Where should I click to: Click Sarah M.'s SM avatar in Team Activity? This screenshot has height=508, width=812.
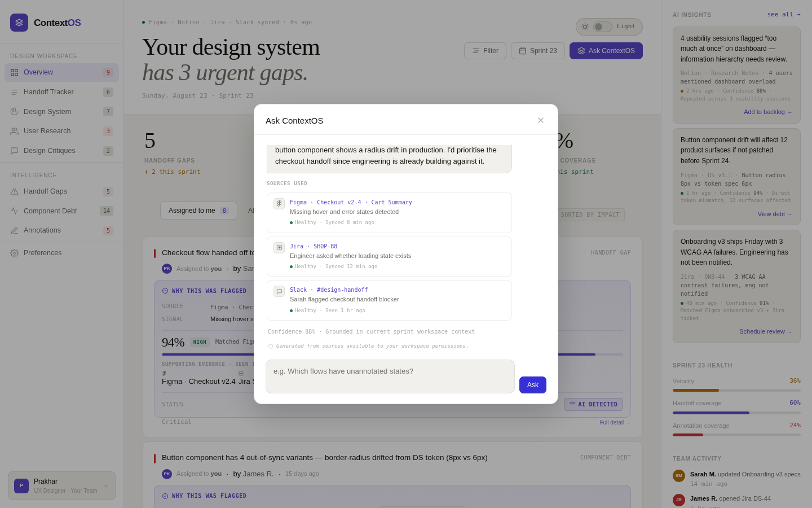coord(679,476)
